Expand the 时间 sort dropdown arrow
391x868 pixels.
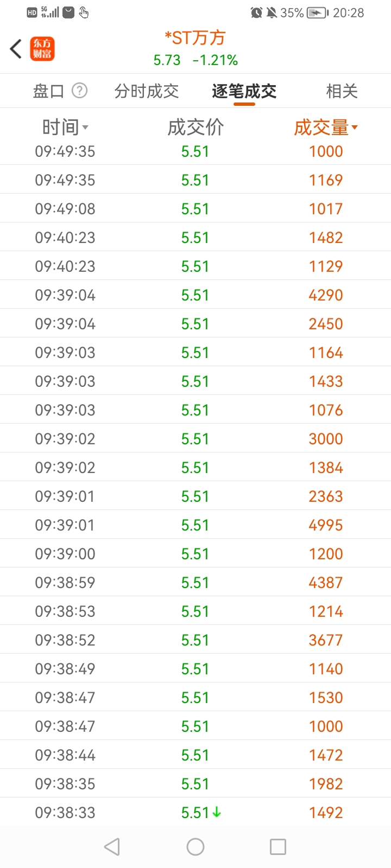point(85,128)
